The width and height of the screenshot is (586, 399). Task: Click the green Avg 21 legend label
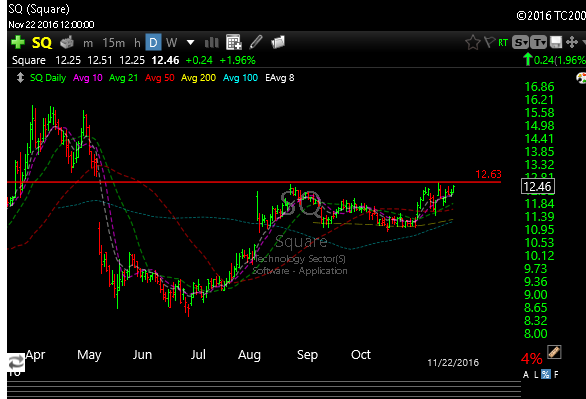123,78
